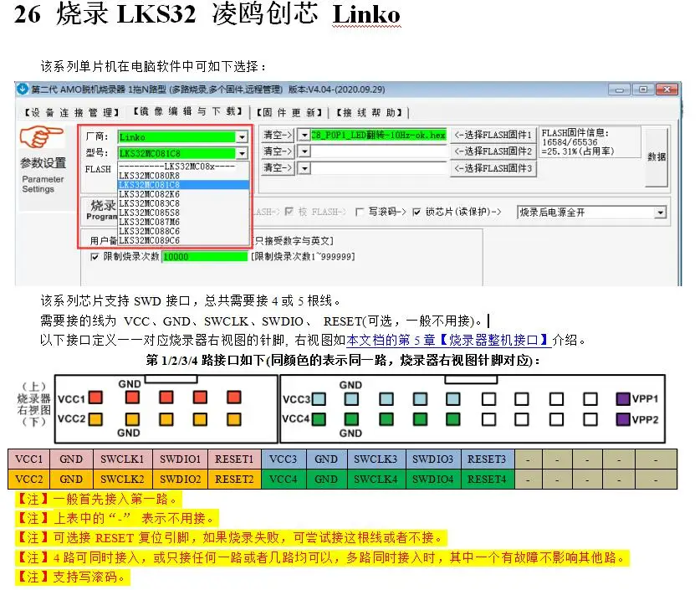Select LKS32MC089C6 model entry

coord(183,240)
